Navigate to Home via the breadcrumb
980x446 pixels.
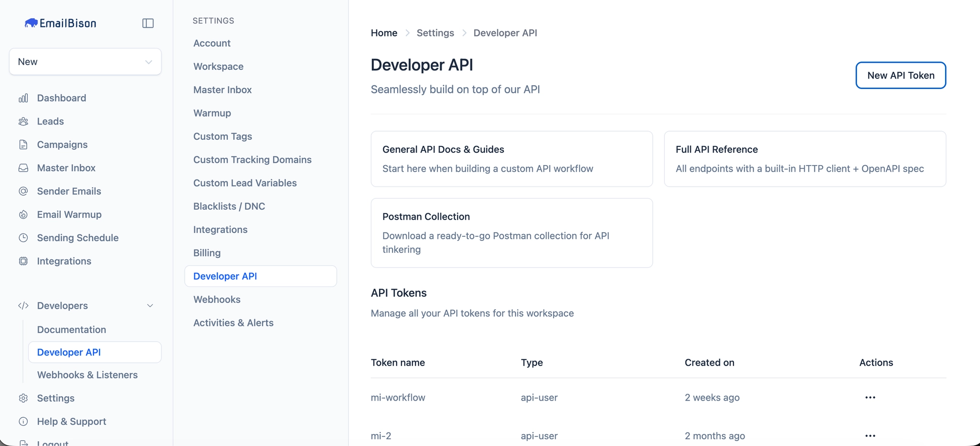[x=383, y=33]
